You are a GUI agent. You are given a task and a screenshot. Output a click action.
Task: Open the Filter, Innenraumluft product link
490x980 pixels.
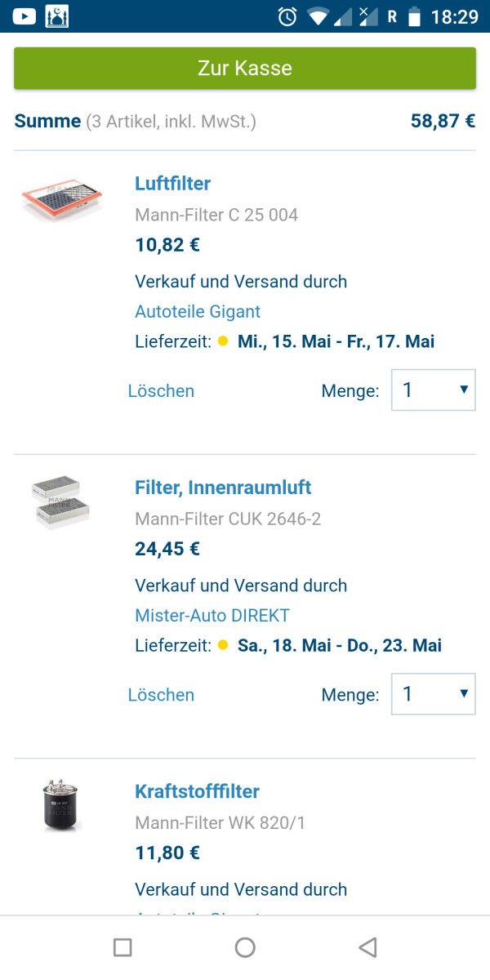point(223,488)
